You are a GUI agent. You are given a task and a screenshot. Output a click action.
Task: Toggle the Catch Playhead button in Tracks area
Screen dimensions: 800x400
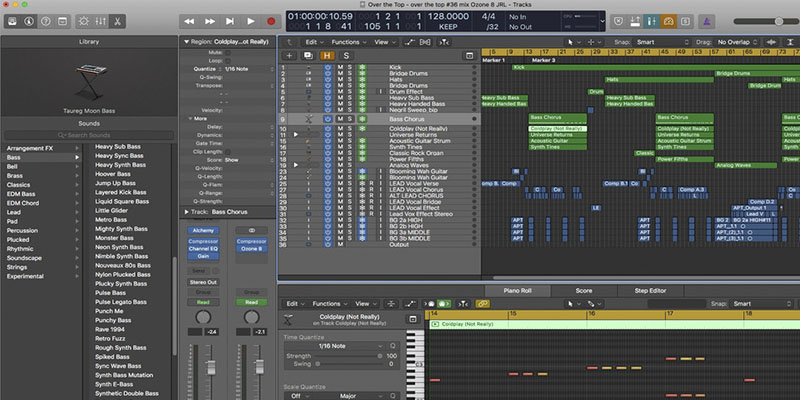click(x=444, y=42)
